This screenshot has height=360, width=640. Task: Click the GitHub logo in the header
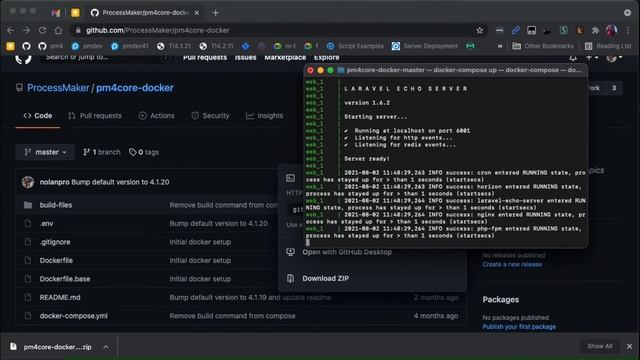pyautogui.click(x=23, y=58)
